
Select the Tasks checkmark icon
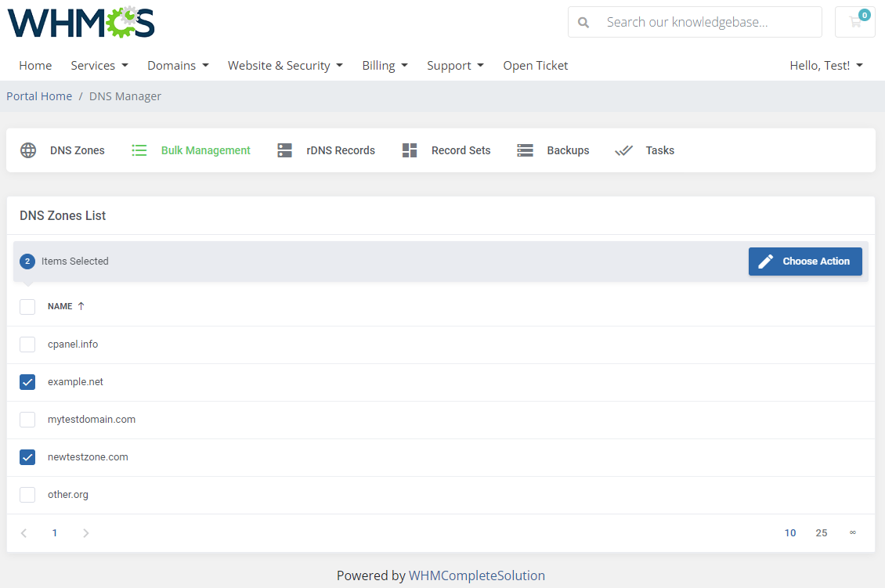[624, 150]
